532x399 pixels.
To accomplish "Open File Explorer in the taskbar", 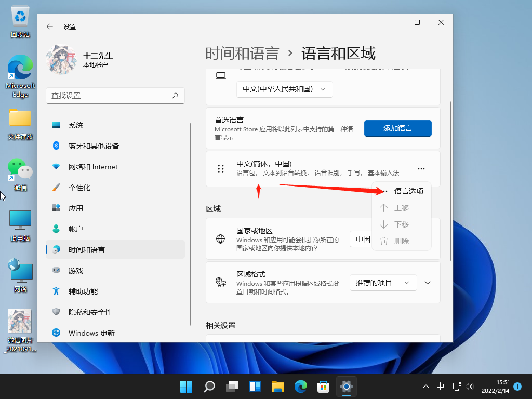I will pyautogui.click(x=278, y=387).
